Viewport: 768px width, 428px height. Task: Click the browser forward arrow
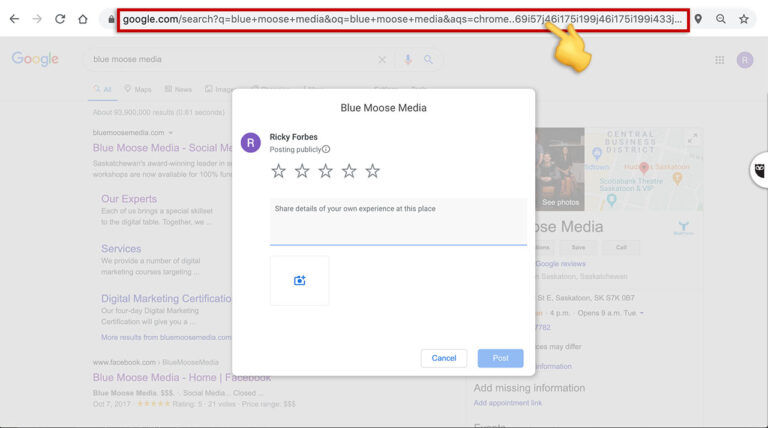[37, 19]
